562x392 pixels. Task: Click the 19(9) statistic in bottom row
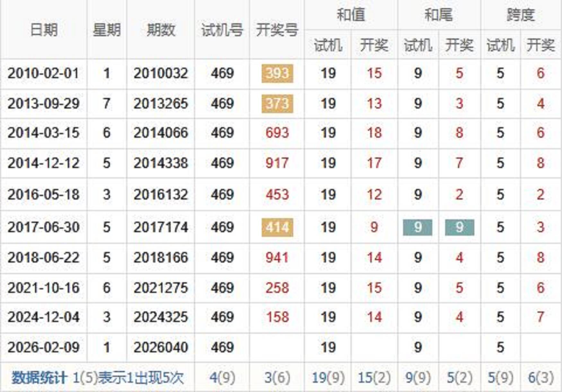[328, 378]
